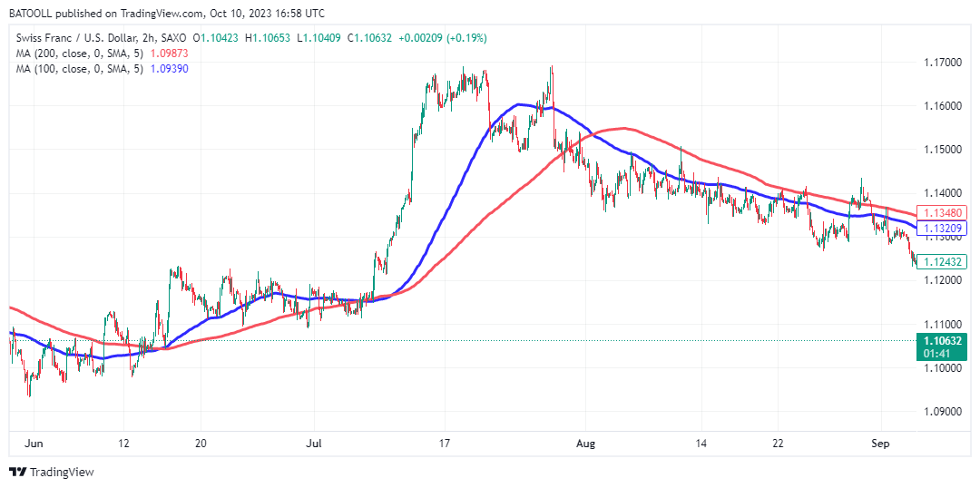Click the MA 100 value 1.09390
Viewport: 980px width, 488px height.
(x=168, y=69)
